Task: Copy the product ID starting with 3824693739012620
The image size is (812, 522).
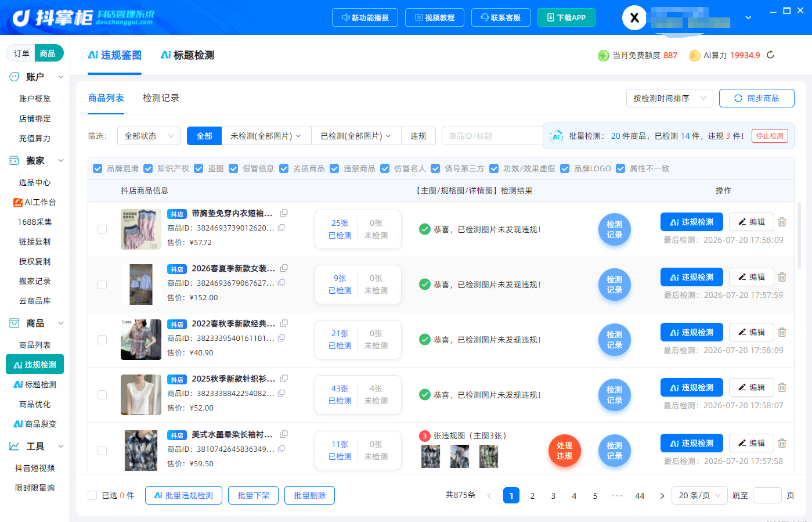Action: (x=282, y=228)
